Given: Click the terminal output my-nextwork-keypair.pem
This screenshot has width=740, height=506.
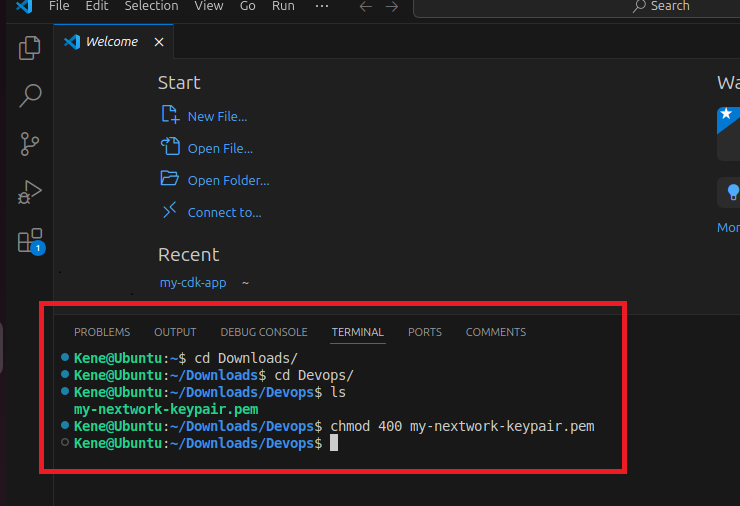Looking at the screenshot, I should (x=166, y=409).
